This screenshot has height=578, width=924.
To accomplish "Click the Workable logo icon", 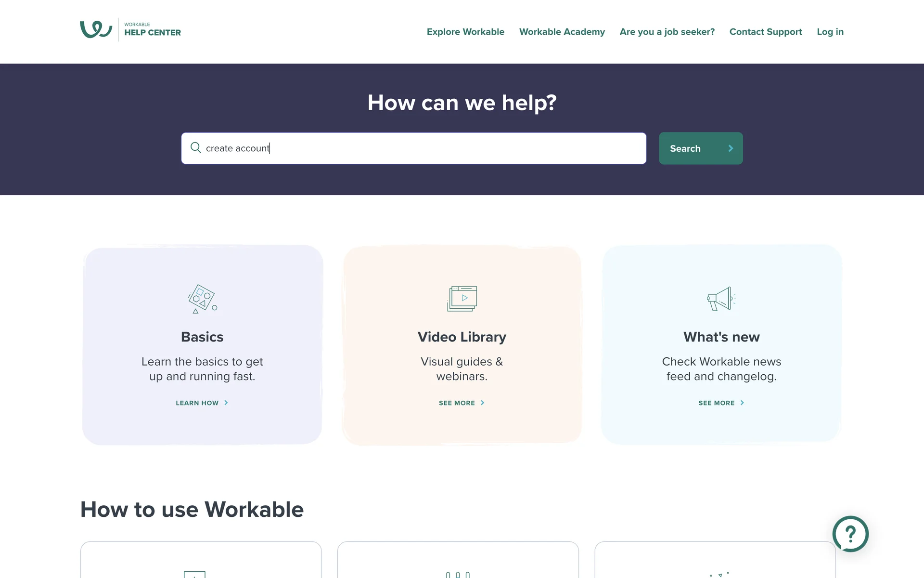I will click(96, 29).
